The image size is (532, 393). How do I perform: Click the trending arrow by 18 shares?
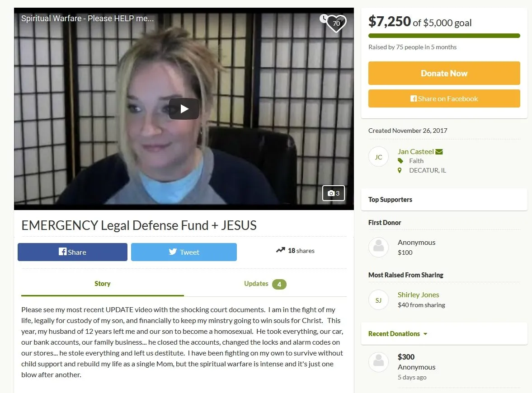click(x=281, y=250)
